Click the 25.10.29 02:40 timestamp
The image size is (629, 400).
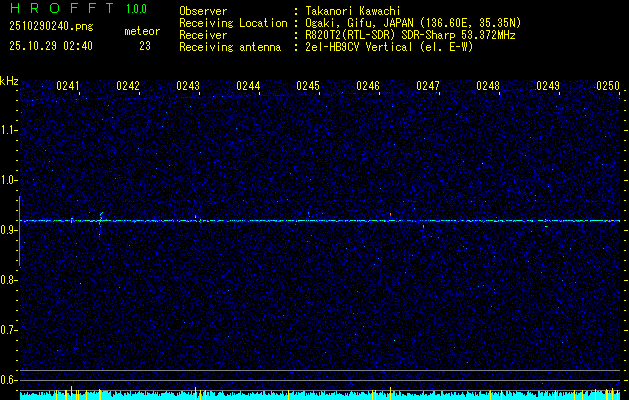pos(50,46)
